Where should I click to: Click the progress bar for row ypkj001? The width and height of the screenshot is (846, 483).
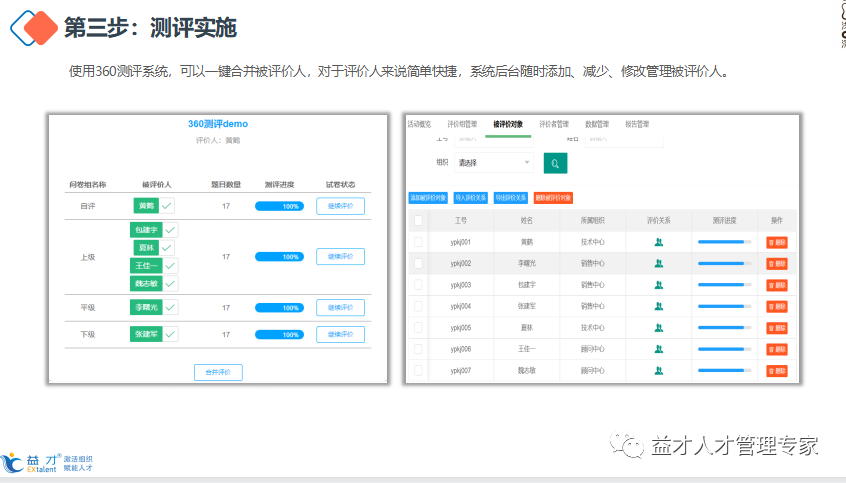click(725, 242)
